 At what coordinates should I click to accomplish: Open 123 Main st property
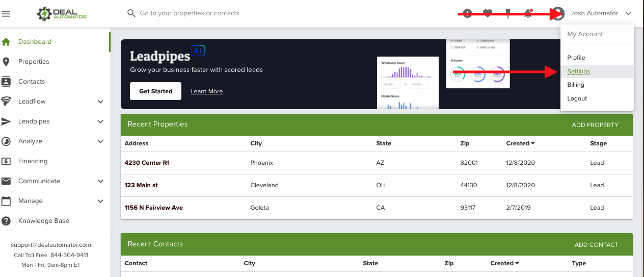pyautogui.click(x=141, y=185)
